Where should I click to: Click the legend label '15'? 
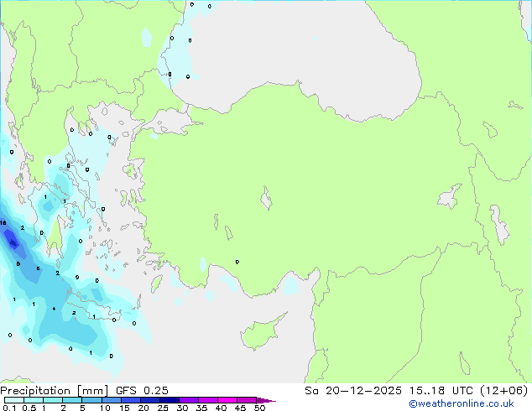click(124, 408)
